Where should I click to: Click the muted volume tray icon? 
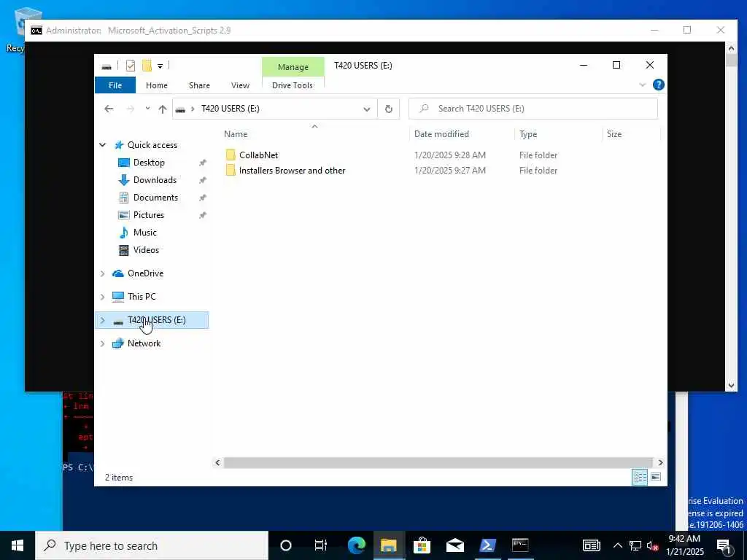point(652,545)
